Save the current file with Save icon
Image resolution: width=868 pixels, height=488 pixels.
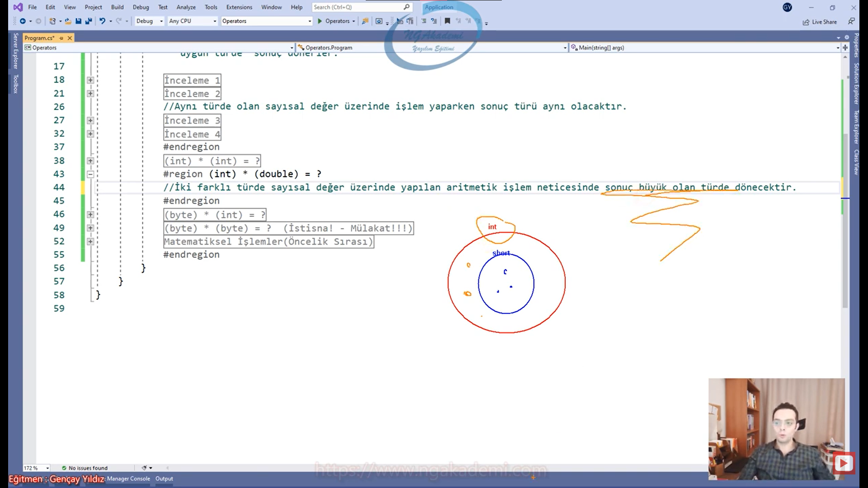78,21
